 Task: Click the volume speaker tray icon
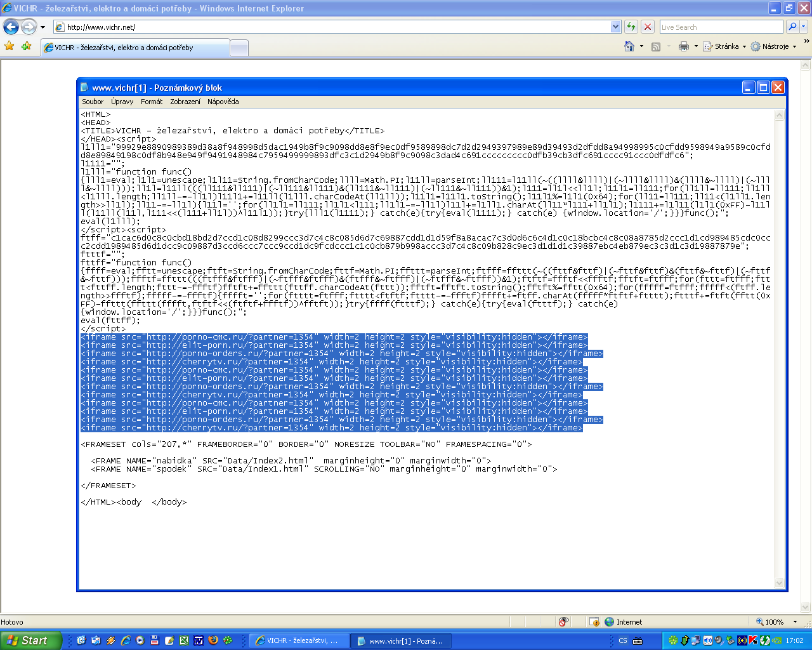719,640
